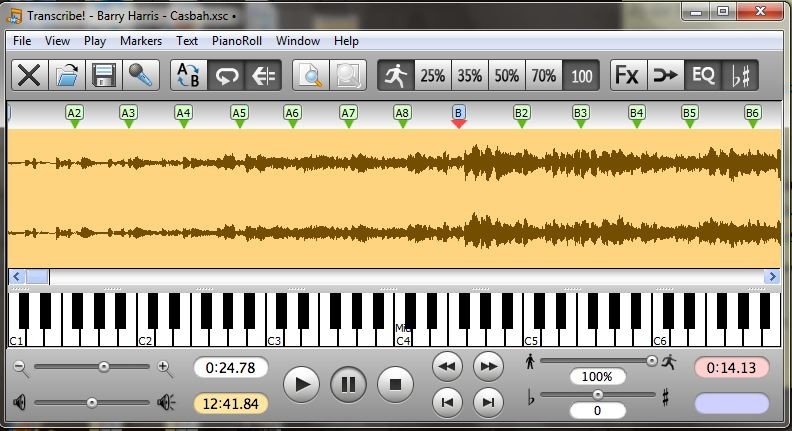Screen dimensions: 792x431
Task: Open the Markers menu
Action: pos(141,41)
